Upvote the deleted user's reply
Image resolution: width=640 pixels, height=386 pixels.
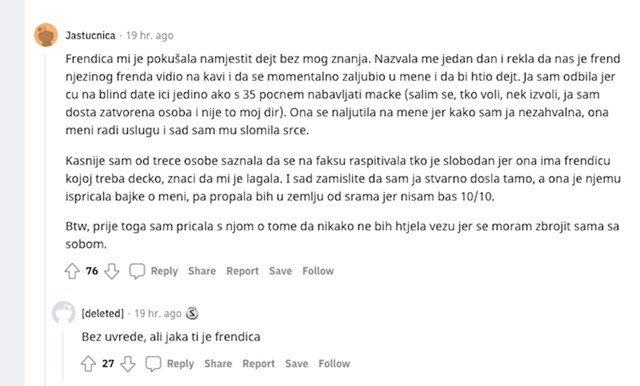(88, 364)
